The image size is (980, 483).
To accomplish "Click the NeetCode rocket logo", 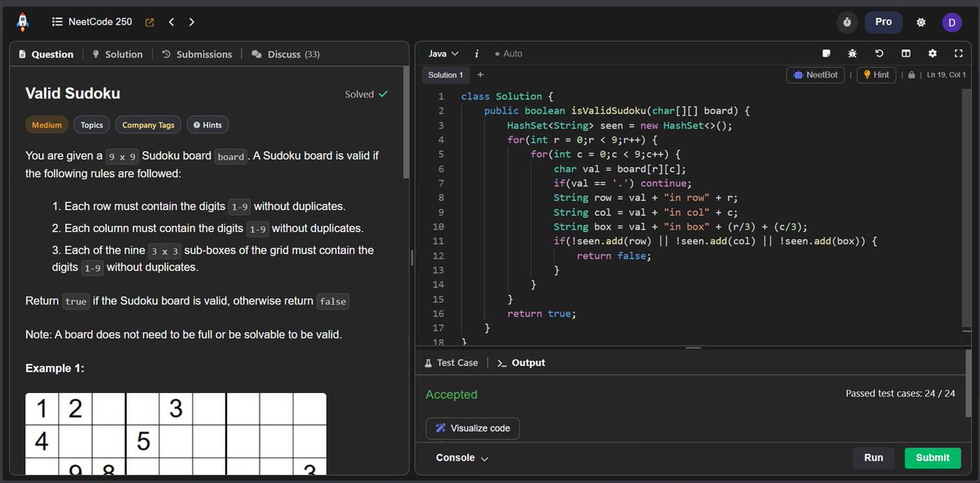I will [22, 22].
